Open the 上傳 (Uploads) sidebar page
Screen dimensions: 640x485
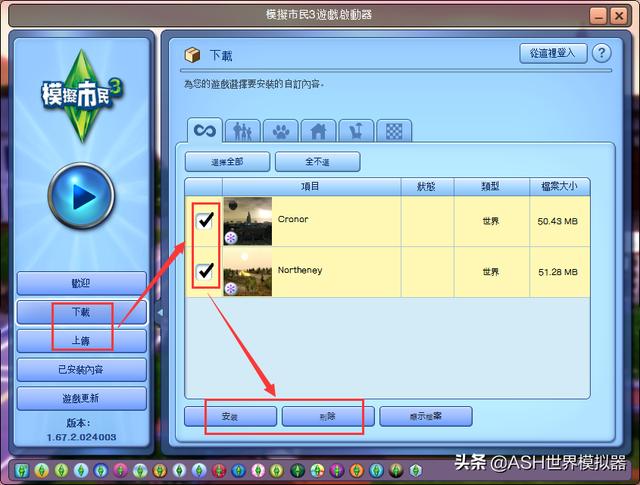81,340
